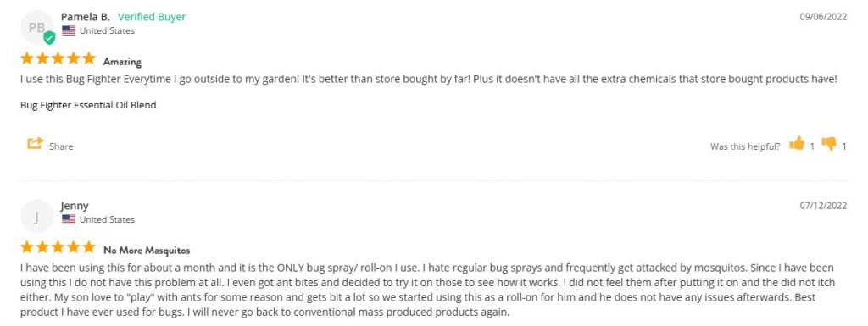This screenshot has width=868, height=326.
Task: Click Jenny's J avatar circle
Action: click(x=37, y=216)
